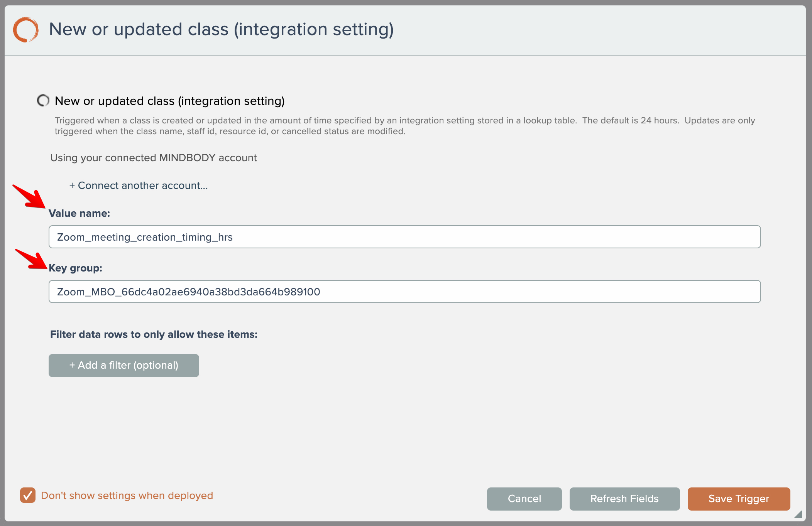Click the orange circle logo in header
This screenshot has height=526, width=812.
(25, 29)
